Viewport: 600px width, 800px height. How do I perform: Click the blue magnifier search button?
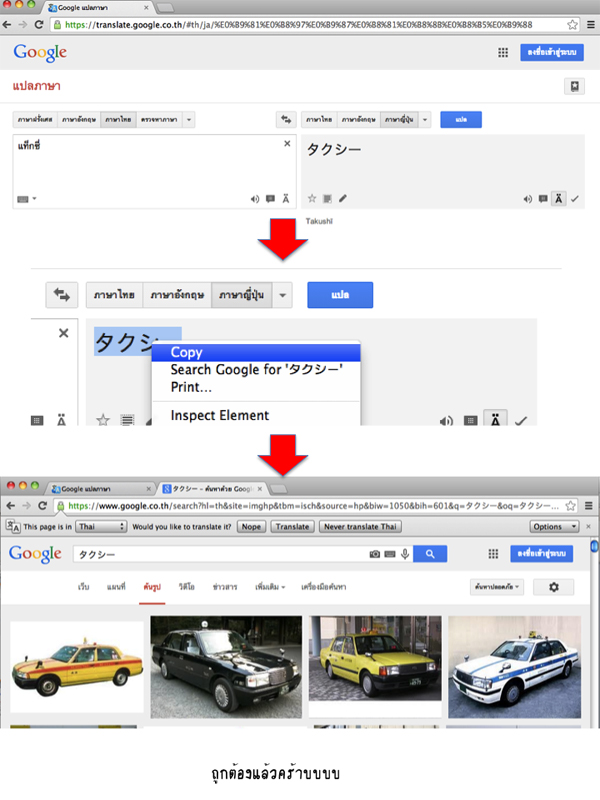click(430, 554)
